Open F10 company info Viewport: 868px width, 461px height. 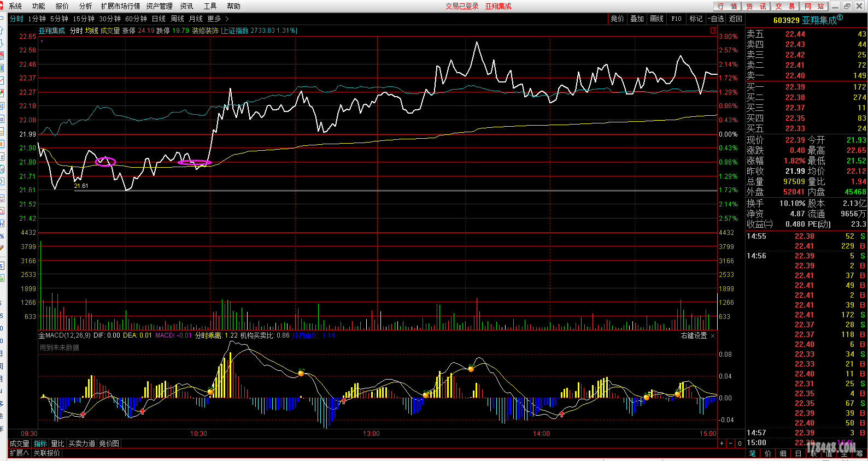677,19
